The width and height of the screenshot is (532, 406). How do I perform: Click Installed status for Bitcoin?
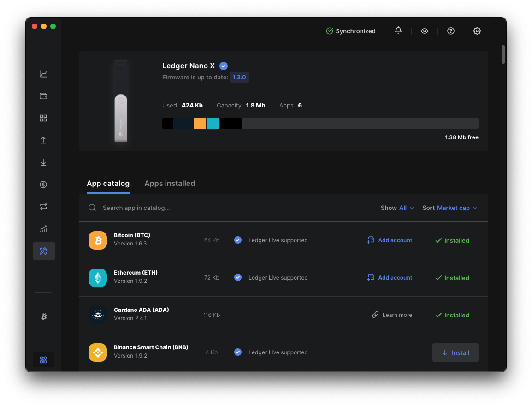452,240
